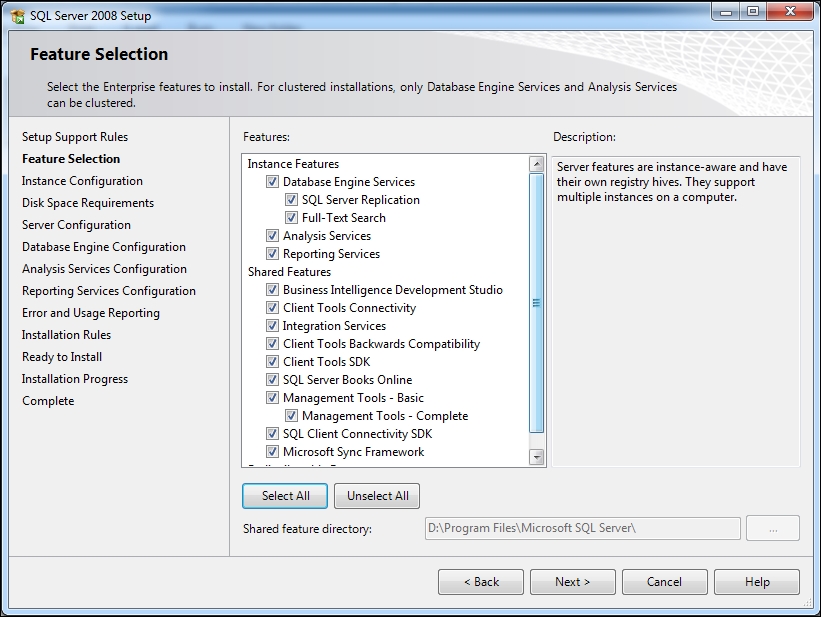This screenshot has width=821, height=617.
Task: Toggle SQL Server Replication checkbox
Action: point(291,200)
